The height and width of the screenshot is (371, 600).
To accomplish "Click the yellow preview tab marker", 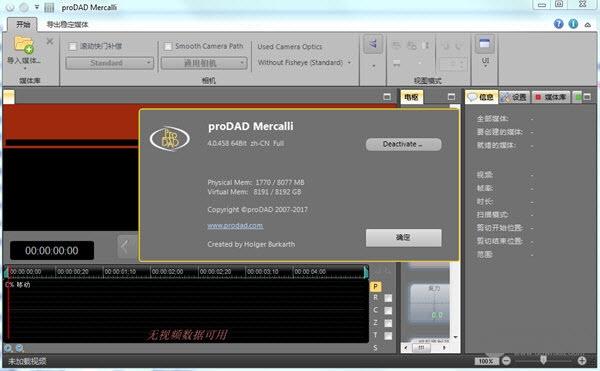I will click(9, 97).
